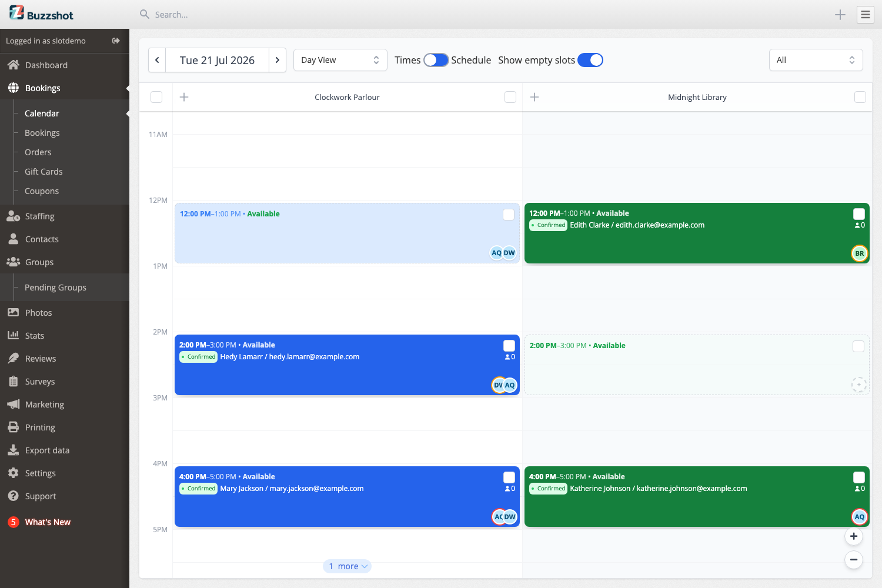Screen dimensions: 882x588
Task: Click the What's New notification badge
Action: (x=13, y=522)
